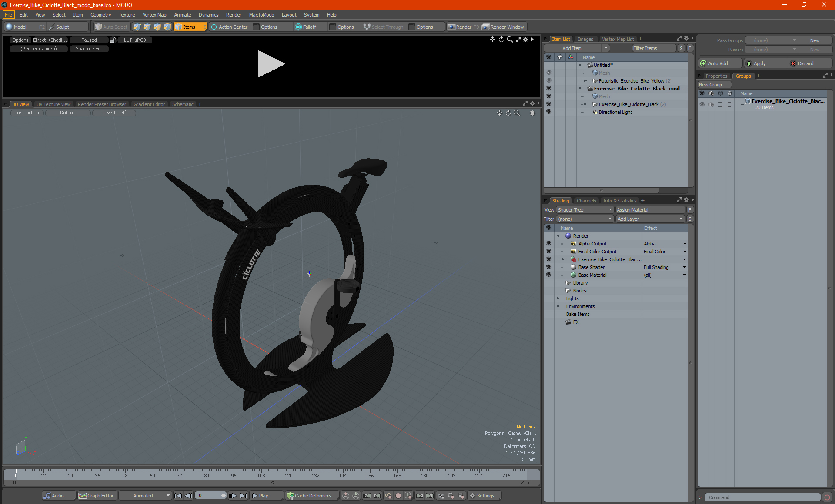Viewport: 835px width, 504px height.
Task: Open Falloff tool
Action: pyautogui.click(x=306, y=27)
